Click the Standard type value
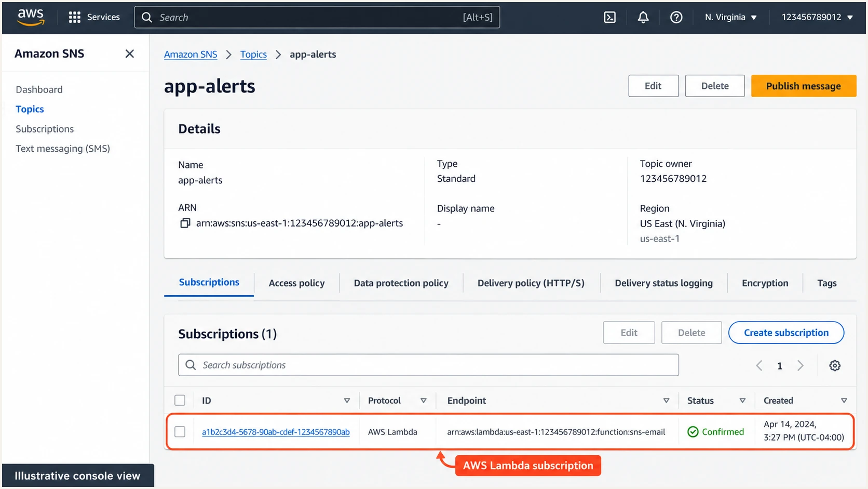Image resolution: width=868 pixels, height=489 pixels. coord(456,179)
